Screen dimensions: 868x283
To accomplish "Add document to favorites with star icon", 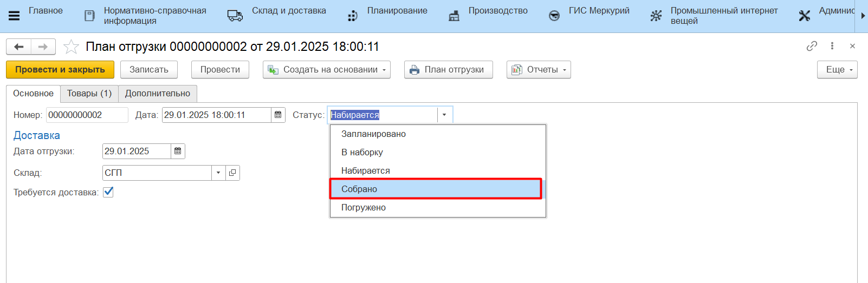I will [71, 47].
